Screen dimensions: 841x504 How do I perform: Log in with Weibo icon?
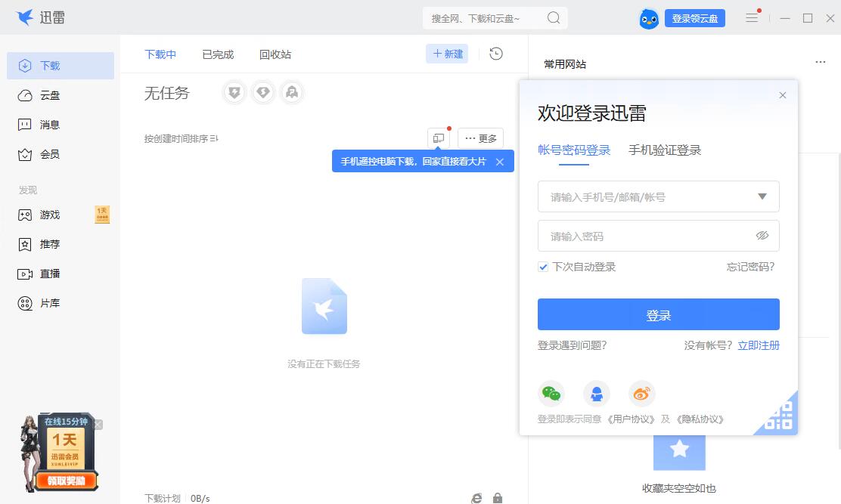pos(641,393)
